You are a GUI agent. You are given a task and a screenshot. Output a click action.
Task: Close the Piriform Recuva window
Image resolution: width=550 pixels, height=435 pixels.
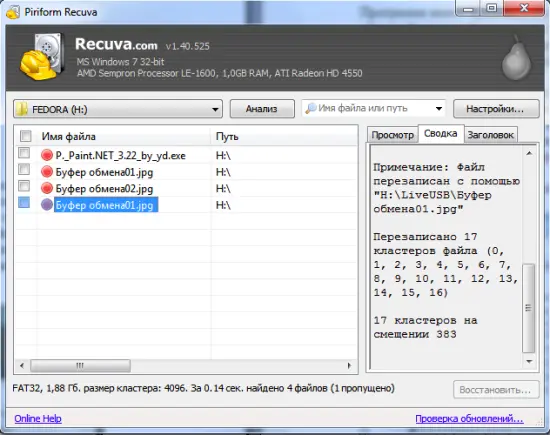pos(524,8)
